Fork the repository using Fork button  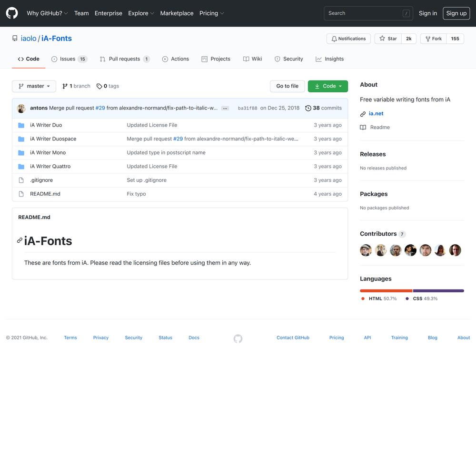click(434, 39)
